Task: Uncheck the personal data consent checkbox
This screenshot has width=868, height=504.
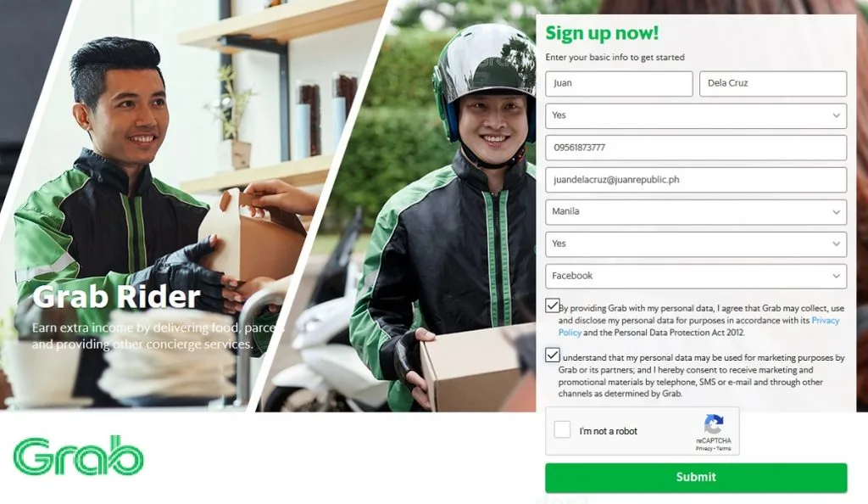Action: point(552,305)
